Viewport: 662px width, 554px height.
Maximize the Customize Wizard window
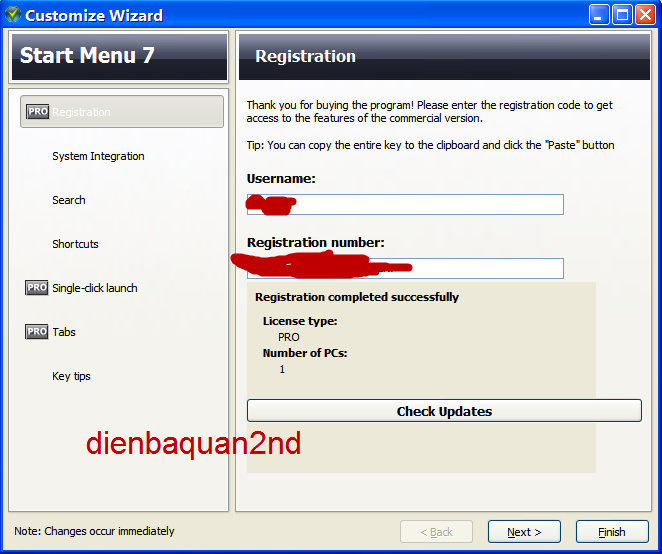tap(622, 15)
